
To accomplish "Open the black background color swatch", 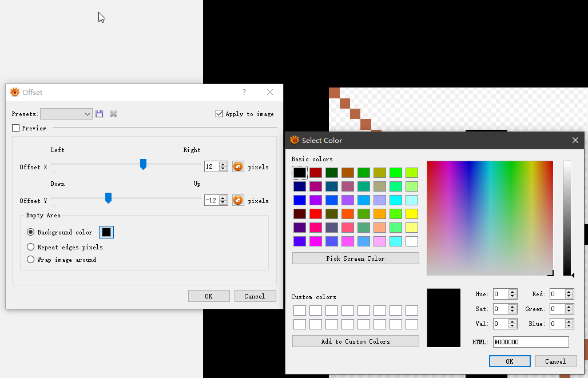I will 106,232.
